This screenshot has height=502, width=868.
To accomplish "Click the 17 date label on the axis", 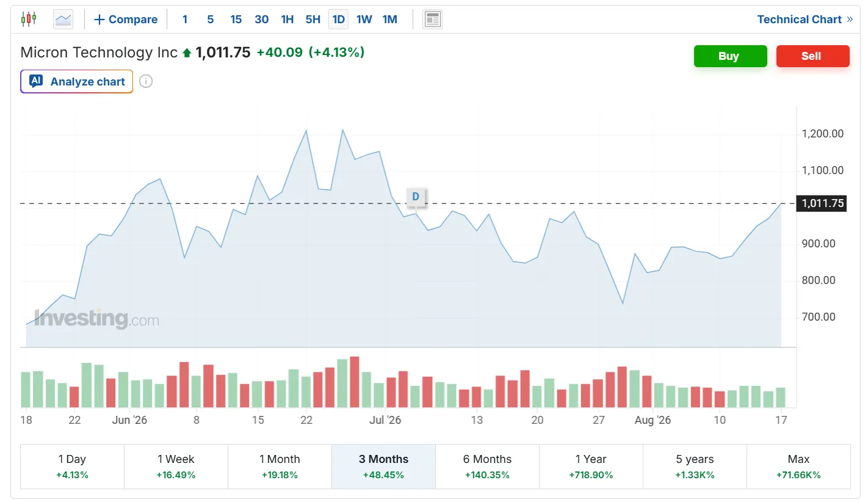I will 781,420.
